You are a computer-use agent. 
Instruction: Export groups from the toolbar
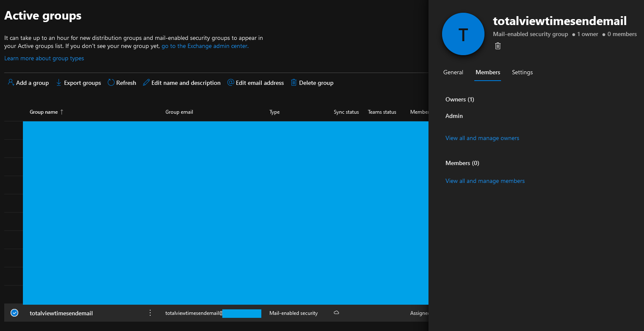tap(78, 83)
